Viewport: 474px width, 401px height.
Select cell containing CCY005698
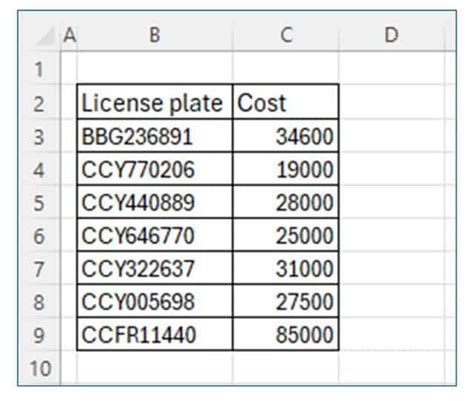(x=155, y=301)
